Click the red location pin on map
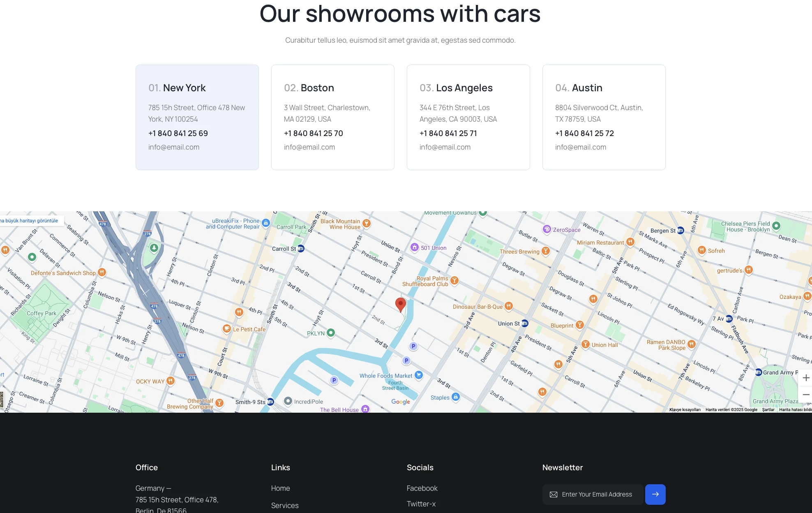 pos(400,305)
